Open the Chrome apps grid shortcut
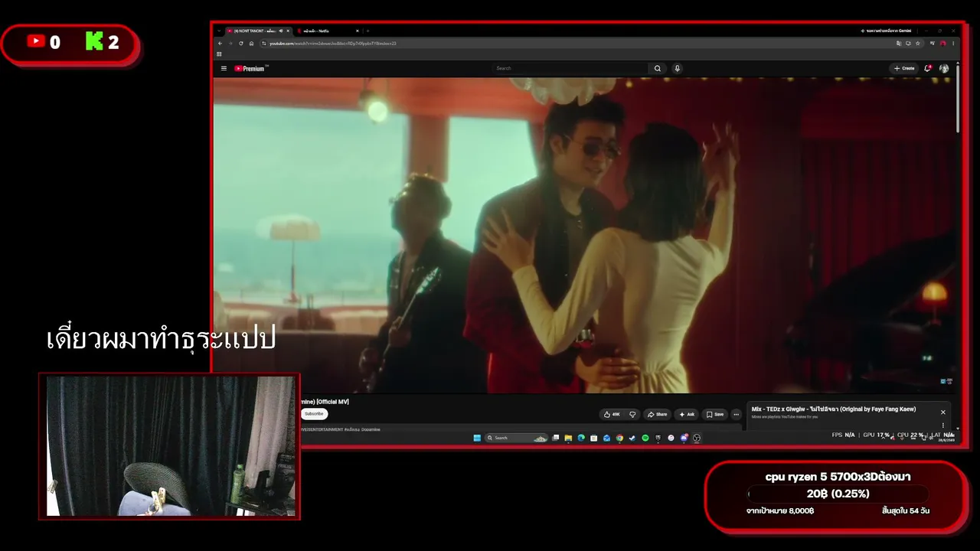The image size is (980, 551). [x=219, y=54]
